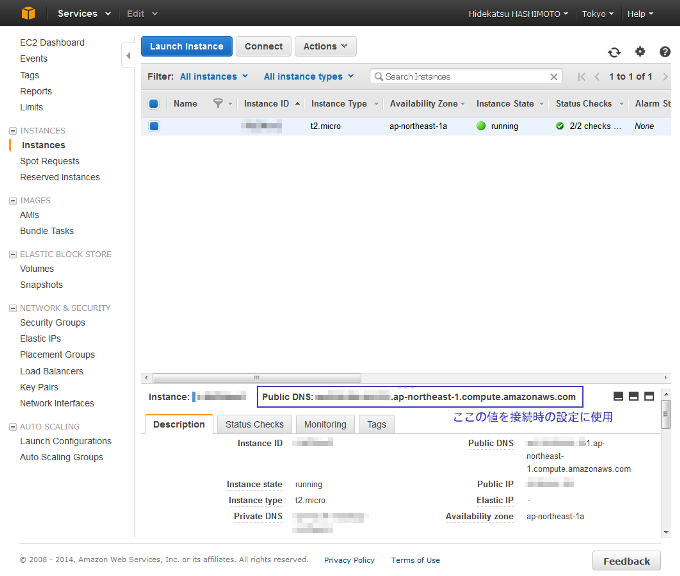
Task: Click the detail pane scroll-down arrow
Action: pyautogui.click(x=666, y=532)
